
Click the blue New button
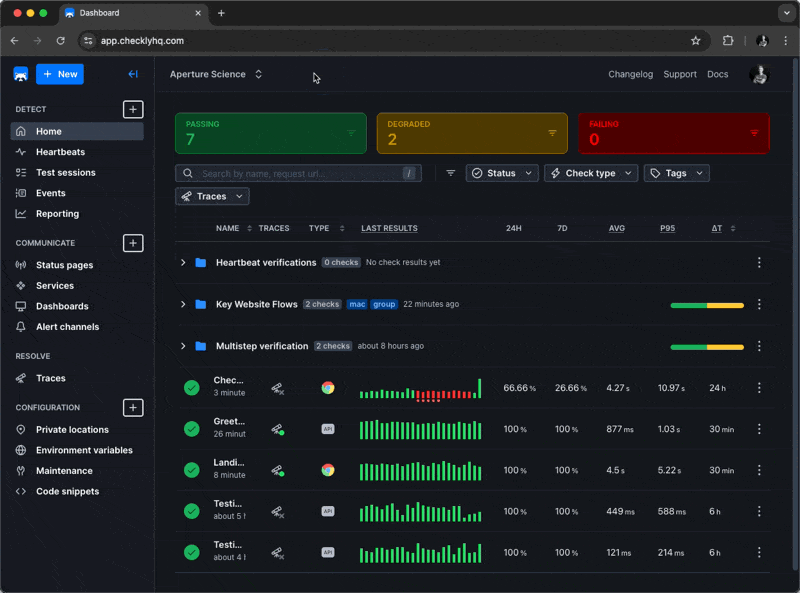pos(60,75)
